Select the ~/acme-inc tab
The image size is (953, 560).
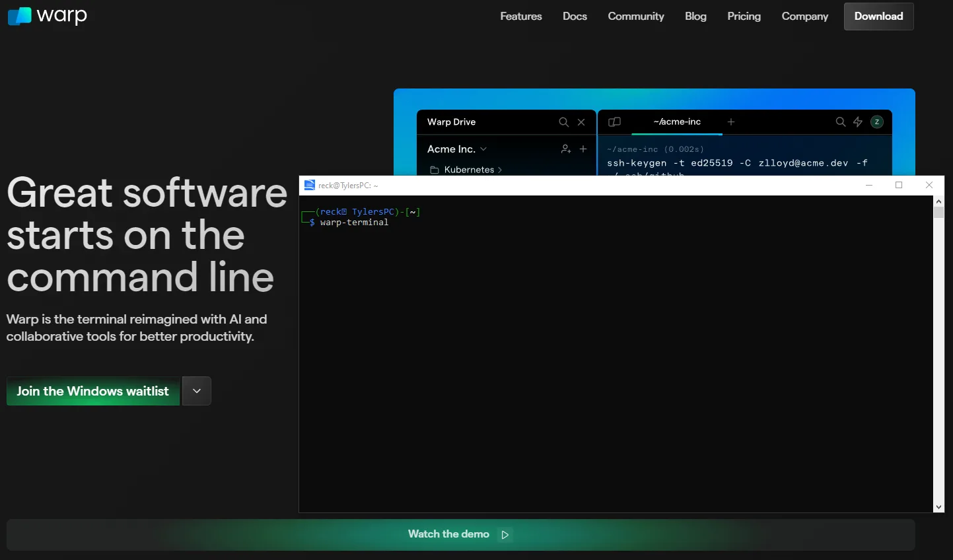pyautogui.click(x=677, y=122)
